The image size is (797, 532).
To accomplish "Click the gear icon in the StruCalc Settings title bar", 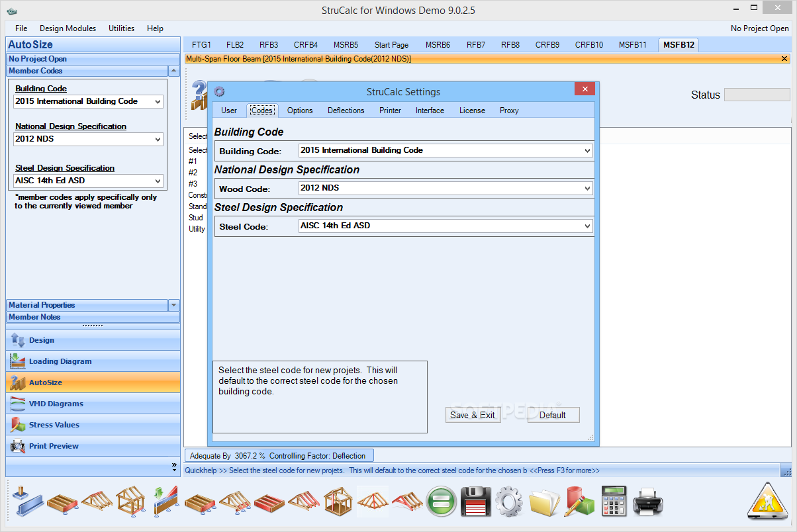I will [x=220, y=91].
